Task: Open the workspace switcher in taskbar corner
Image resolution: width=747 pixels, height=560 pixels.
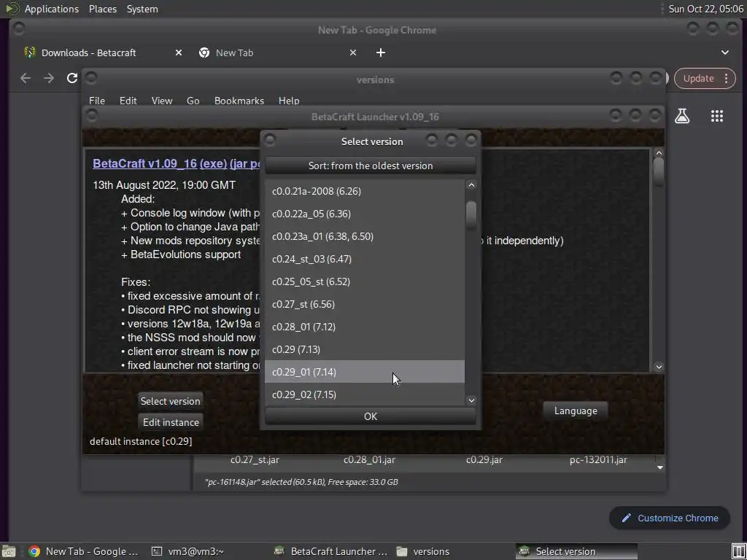Action: (738, 551)
